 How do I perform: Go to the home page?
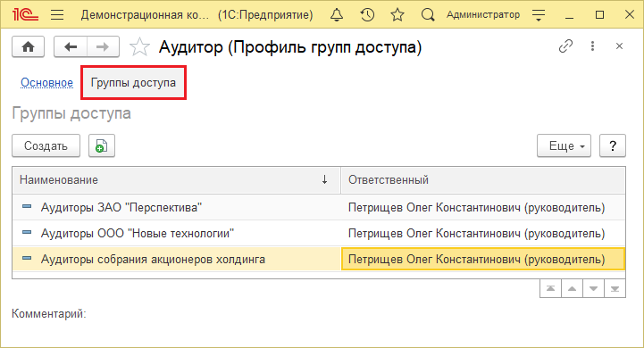[x=28, y=46]
